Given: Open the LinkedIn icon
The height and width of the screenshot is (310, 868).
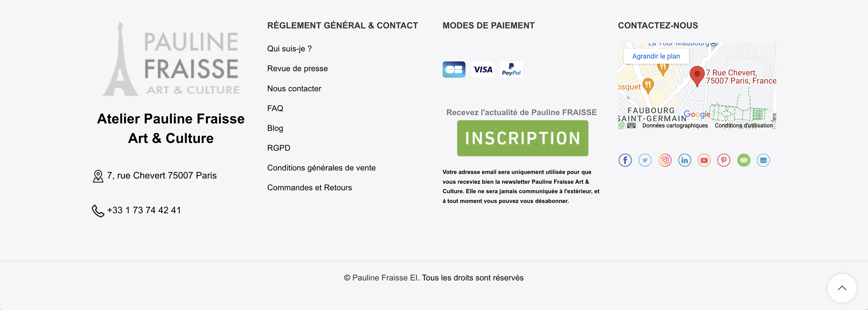Looking at the screenshot, I should click(x=684, y=160).
